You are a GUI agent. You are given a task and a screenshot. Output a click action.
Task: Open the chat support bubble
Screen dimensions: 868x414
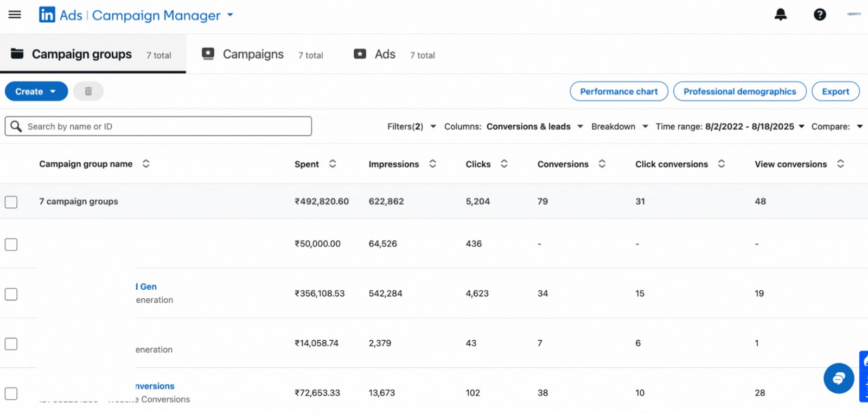(x=839, y=378)
